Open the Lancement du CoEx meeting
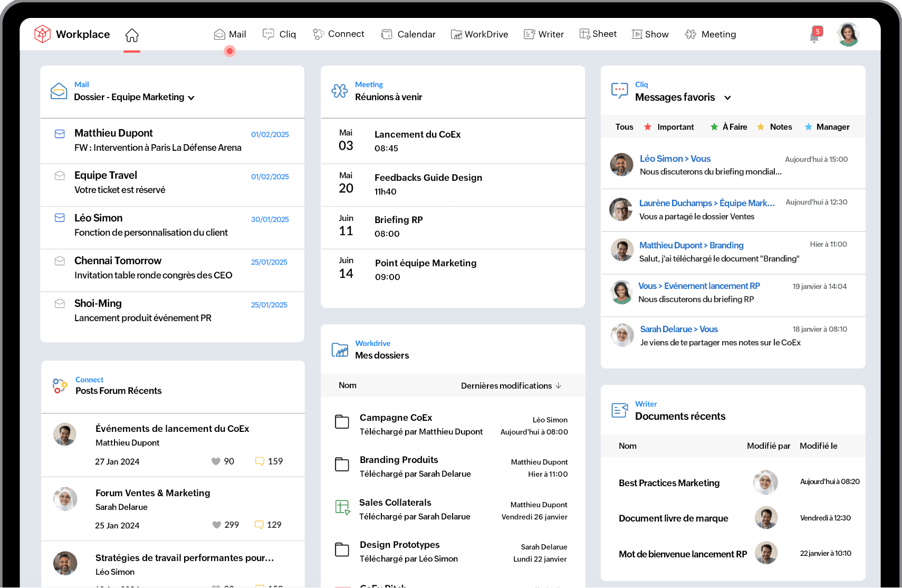The width and height of the screenshot is (902, 588). [x=453, y=141]
